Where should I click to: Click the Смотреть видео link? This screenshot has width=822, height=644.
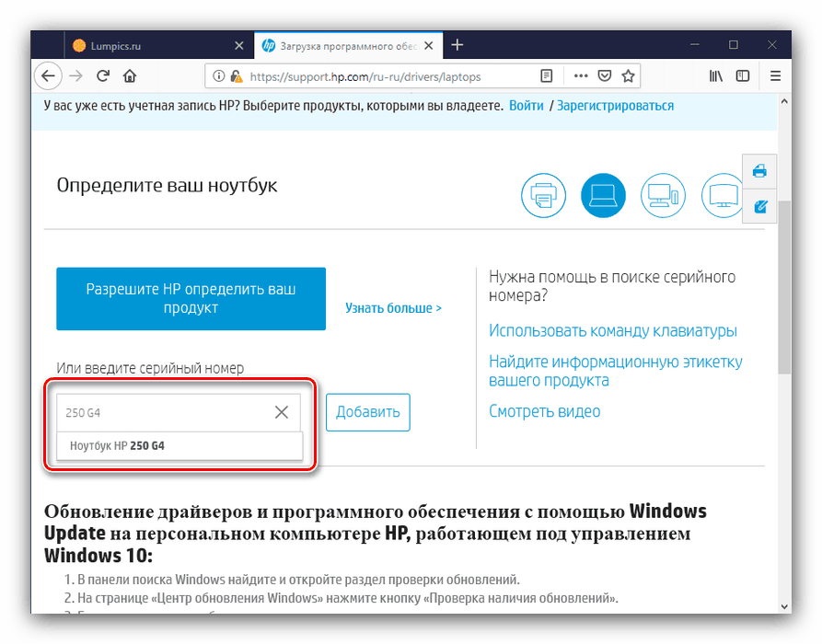pyautogui.click(x=545, y=411)
